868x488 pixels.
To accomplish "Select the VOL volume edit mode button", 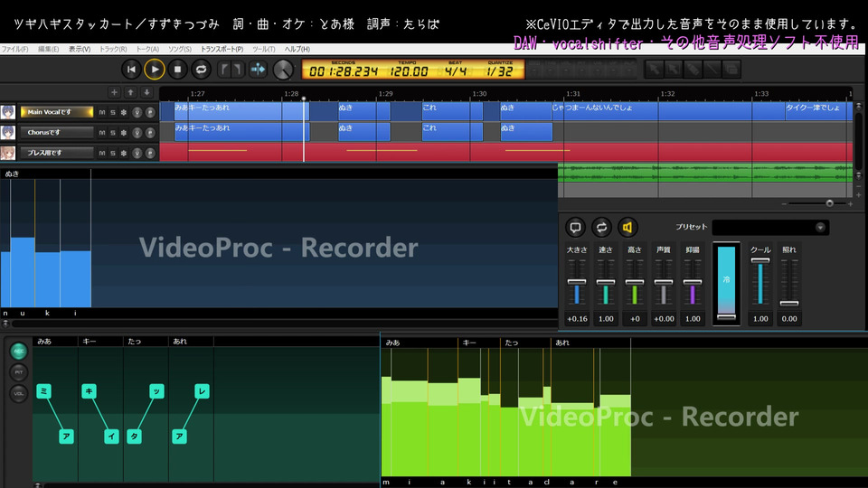I will click(18, 393).
